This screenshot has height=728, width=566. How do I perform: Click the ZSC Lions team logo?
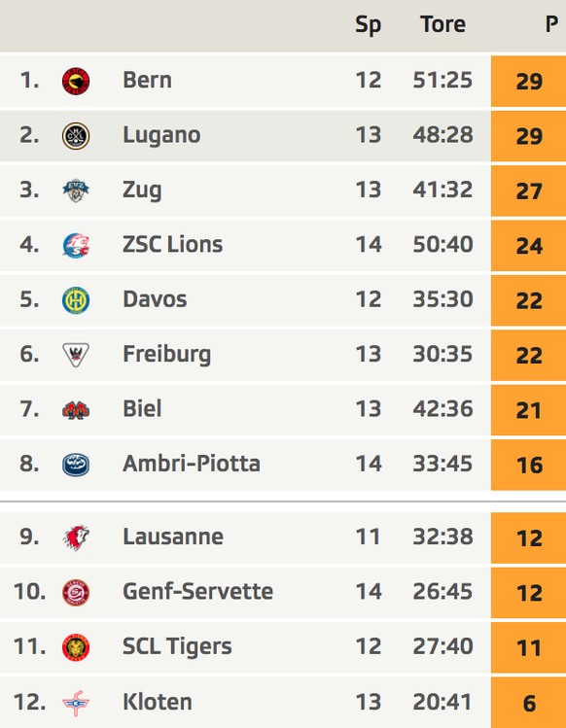click(x=76, y=245)
